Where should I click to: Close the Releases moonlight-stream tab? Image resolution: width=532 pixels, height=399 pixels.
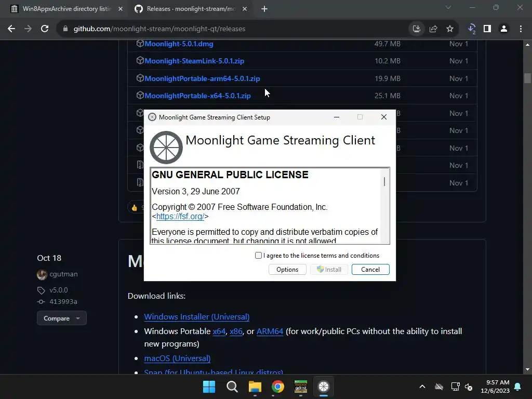[x=245, y=9]
